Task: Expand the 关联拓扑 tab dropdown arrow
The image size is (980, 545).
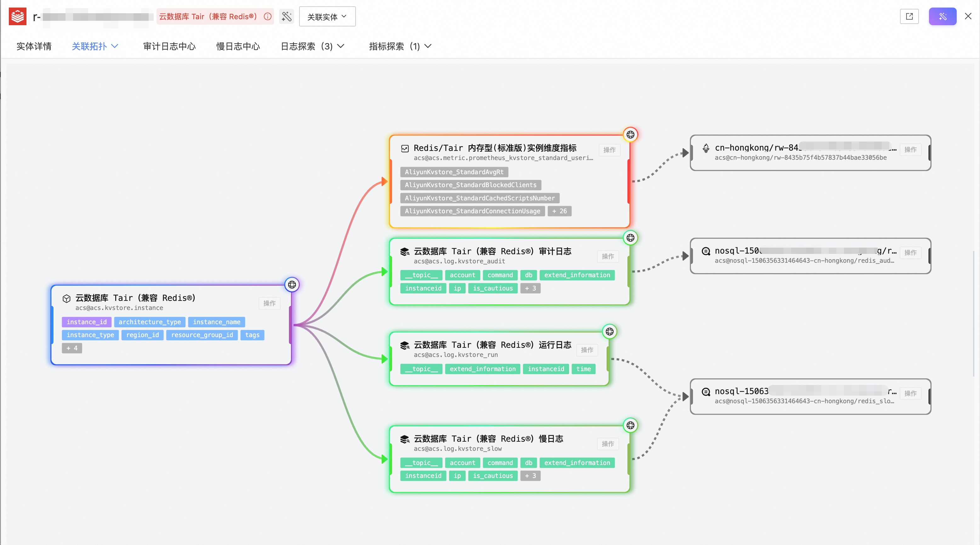Action: coord(115,46)
